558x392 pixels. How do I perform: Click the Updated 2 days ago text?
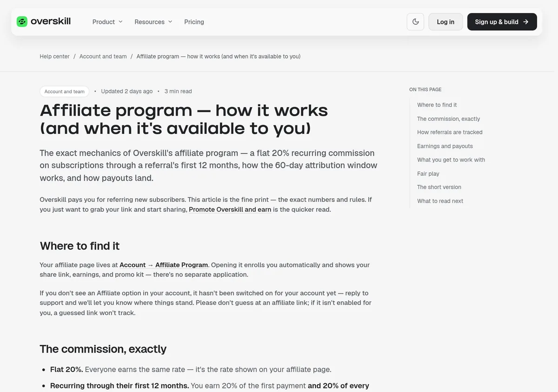click(x=127, y=91)
